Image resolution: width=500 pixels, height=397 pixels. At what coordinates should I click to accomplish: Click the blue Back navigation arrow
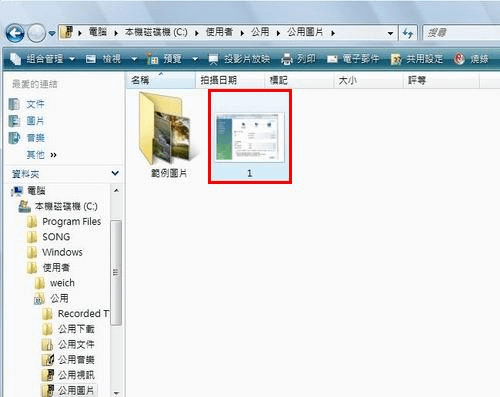click(15, 33)
